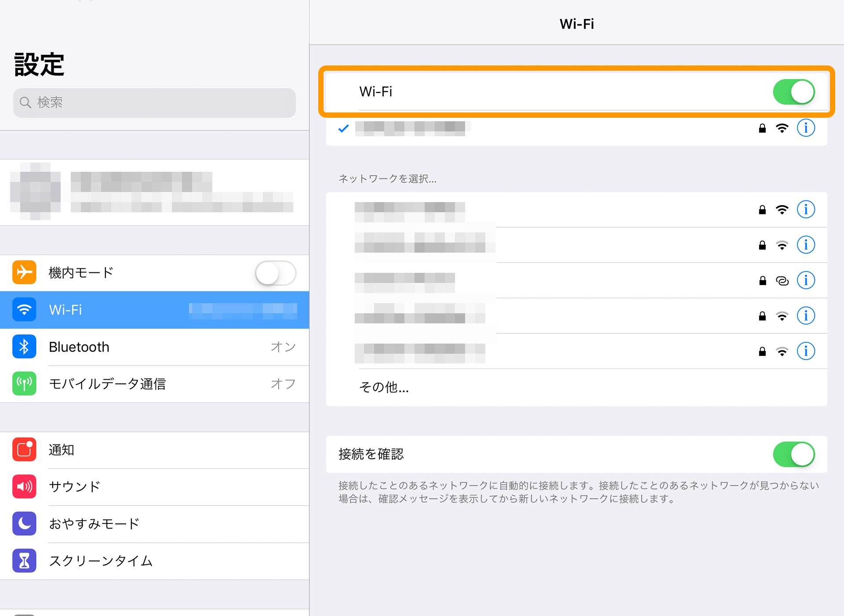Open details of the first network under ネットワークを選択

806,210
